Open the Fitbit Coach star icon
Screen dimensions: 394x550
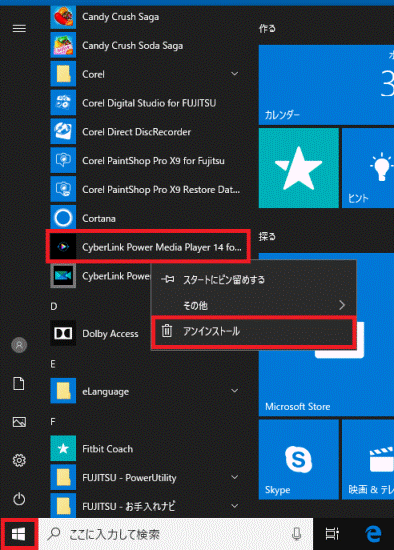63,448
